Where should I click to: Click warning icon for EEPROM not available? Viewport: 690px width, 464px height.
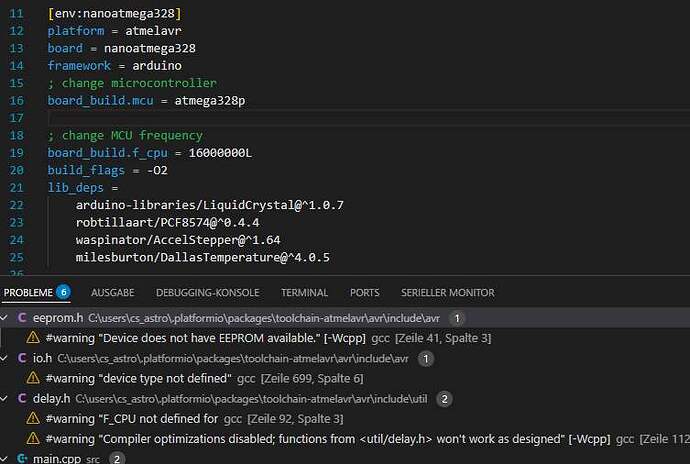[x=33, y=338]
